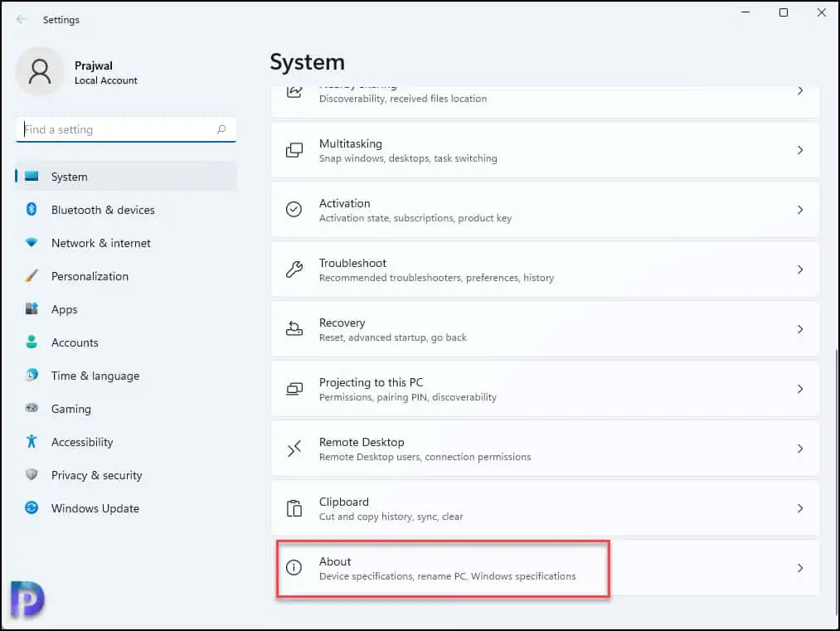Image resolution: width=840 pixels, height=631 pixels.
Task: Click the Privacy & security shield icon
Action: 32,475
